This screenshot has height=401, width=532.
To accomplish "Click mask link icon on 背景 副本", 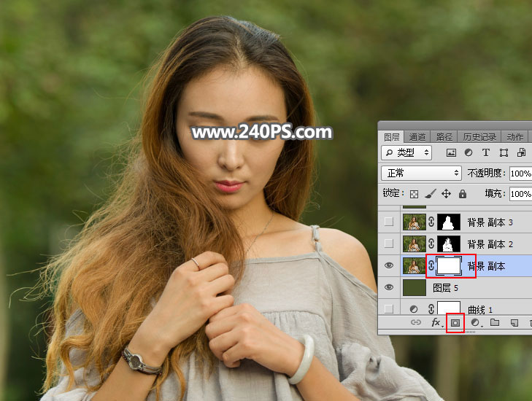I will click(431, 265).
